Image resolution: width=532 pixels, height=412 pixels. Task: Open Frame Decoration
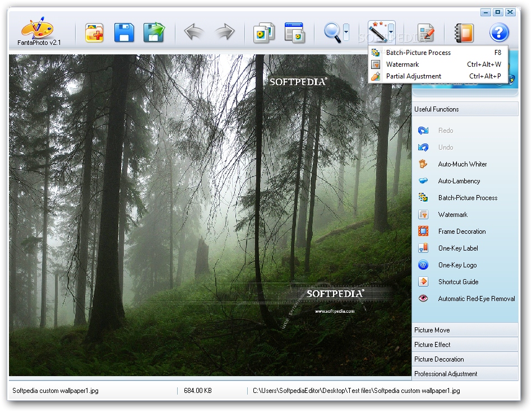point(462,232)
